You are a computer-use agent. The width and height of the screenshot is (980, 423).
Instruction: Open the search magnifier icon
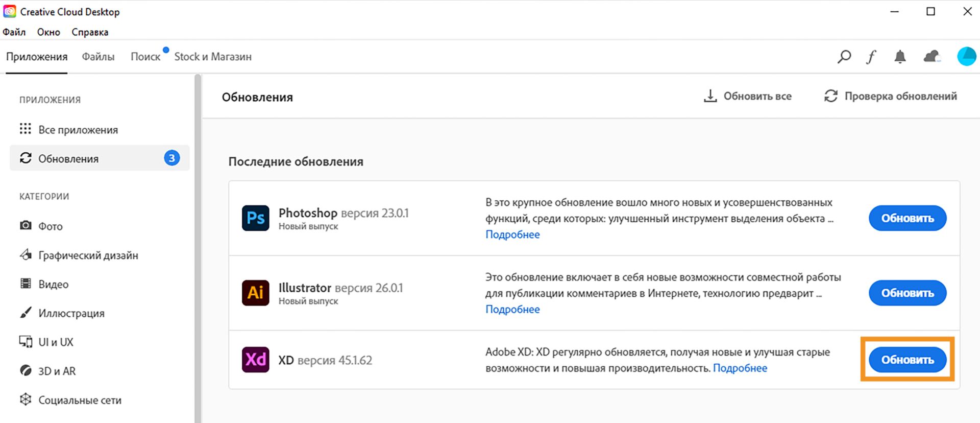pyautogui.click(x=844, y=56)
